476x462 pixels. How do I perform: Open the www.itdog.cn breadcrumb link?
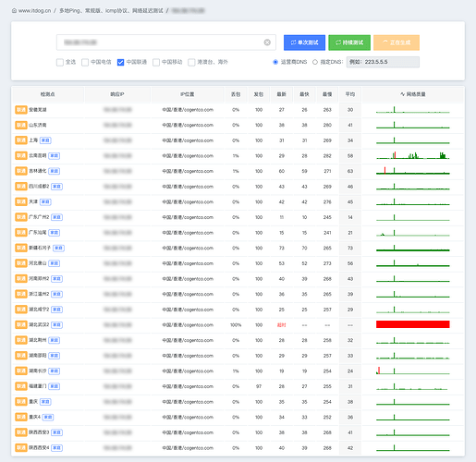point(34,11)
